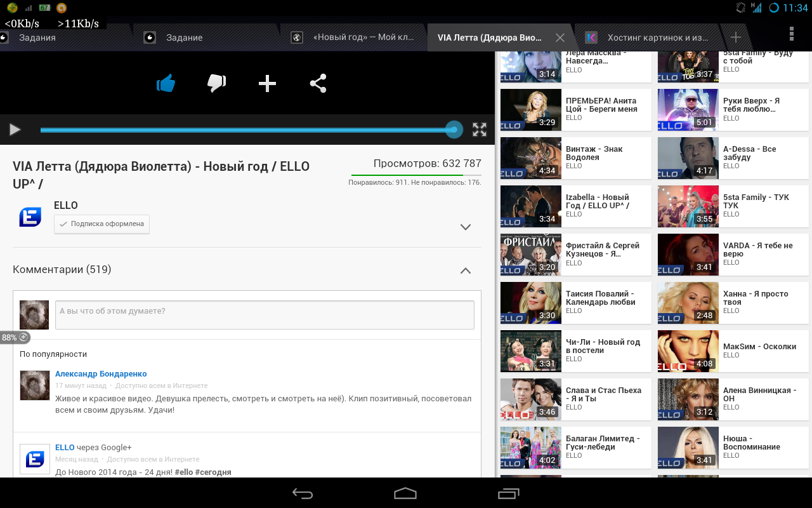Open Александр Бондаренко profile link
Viewport: 812px width, 508px height.
tap(101, 373)
